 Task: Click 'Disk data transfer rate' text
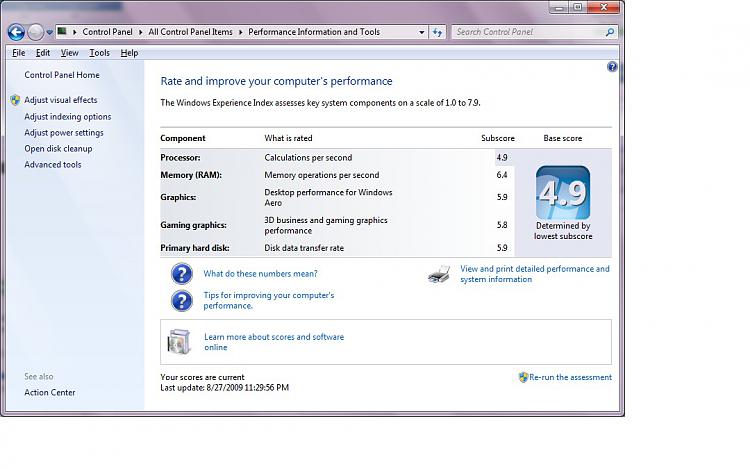[304, 248]
